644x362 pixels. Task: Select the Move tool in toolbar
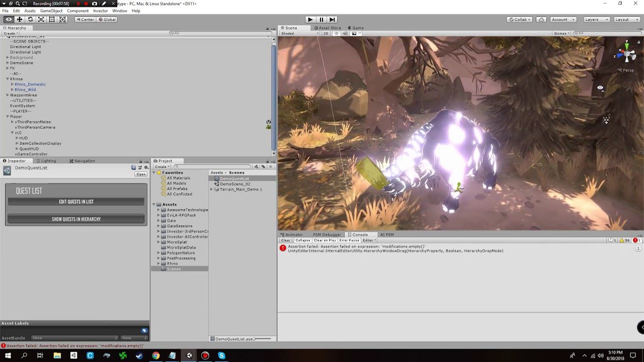pyautogui.click(x=20, y=20)
